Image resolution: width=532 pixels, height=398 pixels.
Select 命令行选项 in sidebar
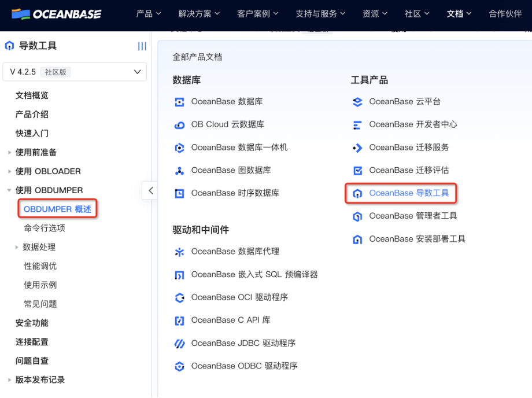45,229
